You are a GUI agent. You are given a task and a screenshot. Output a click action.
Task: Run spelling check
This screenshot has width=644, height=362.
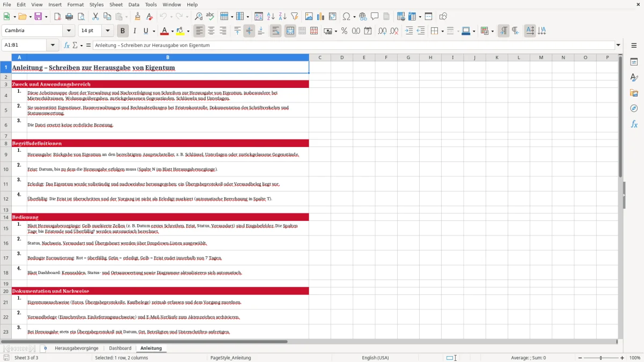tap(210, 17)
